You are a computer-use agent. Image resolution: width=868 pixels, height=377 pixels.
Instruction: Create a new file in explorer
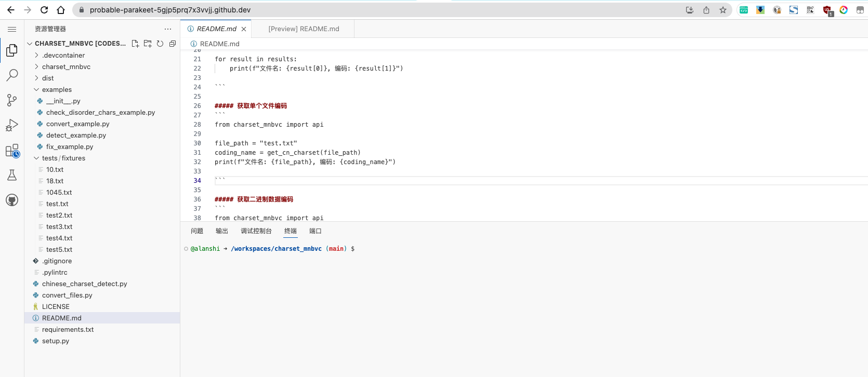(x=135, y=44)
